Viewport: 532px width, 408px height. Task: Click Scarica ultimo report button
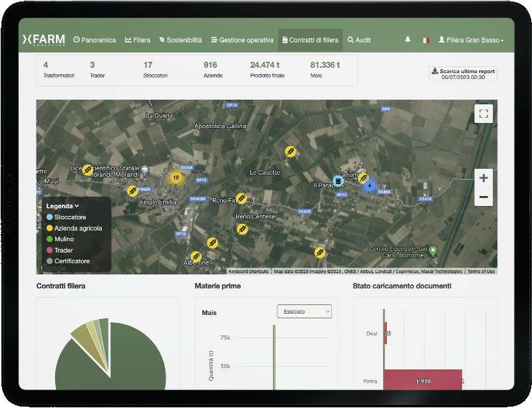coord(464,74)
